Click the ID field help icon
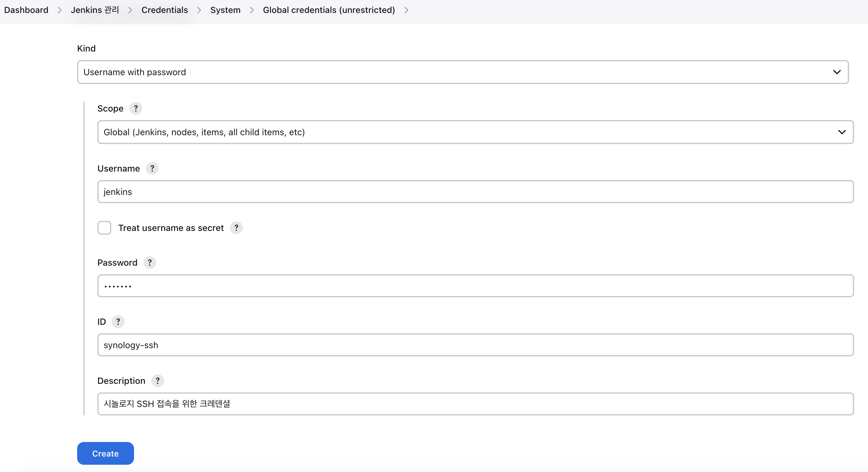 tap(118, 322)
